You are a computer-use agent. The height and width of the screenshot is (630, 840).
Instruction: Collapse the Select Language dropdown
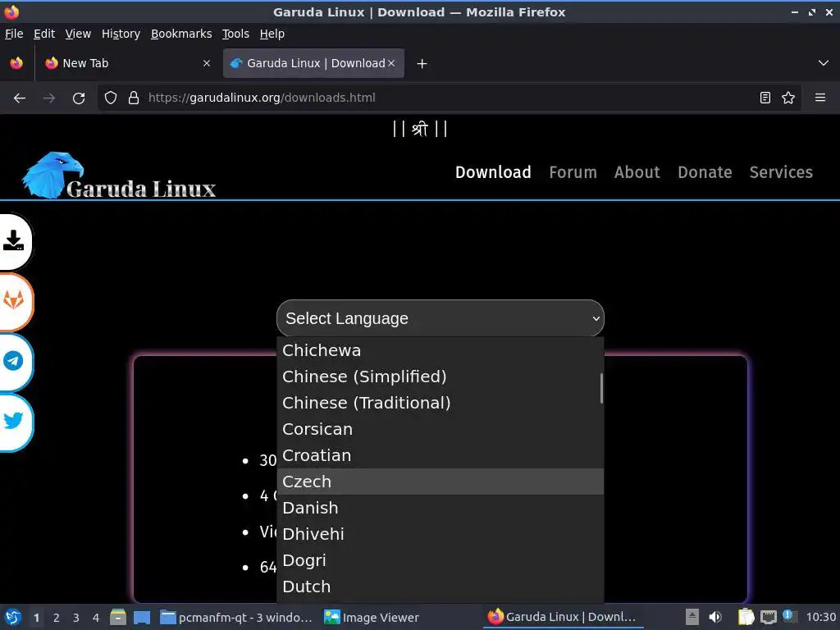441,318
